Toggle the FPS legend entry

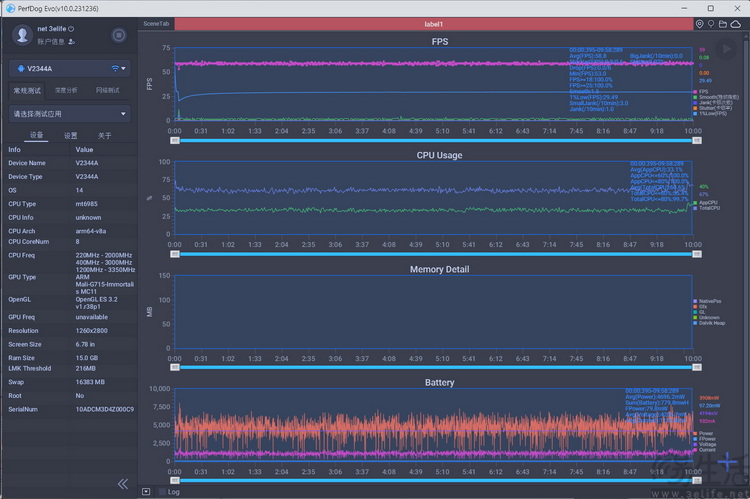(701, 91)
